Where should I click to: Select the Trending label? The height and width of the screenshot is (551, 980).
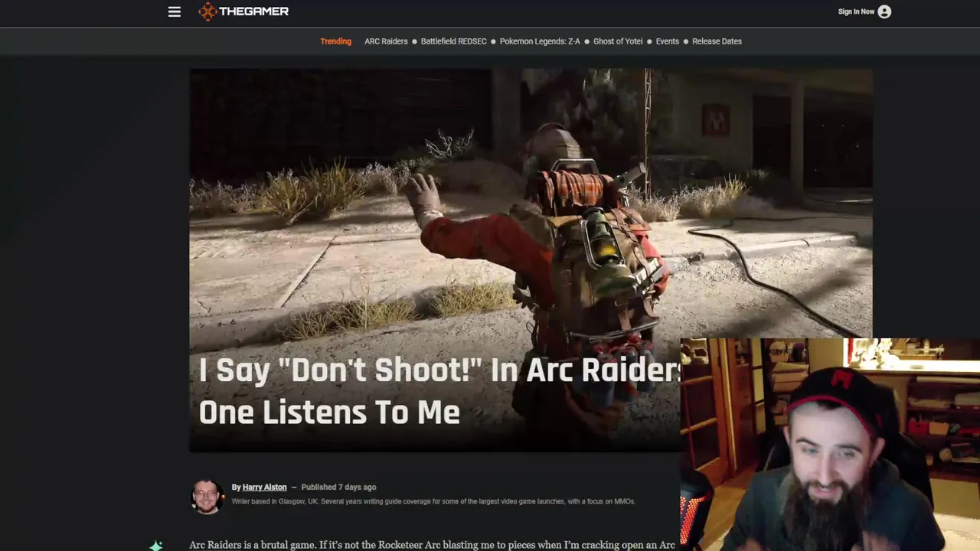coord(335,41)
